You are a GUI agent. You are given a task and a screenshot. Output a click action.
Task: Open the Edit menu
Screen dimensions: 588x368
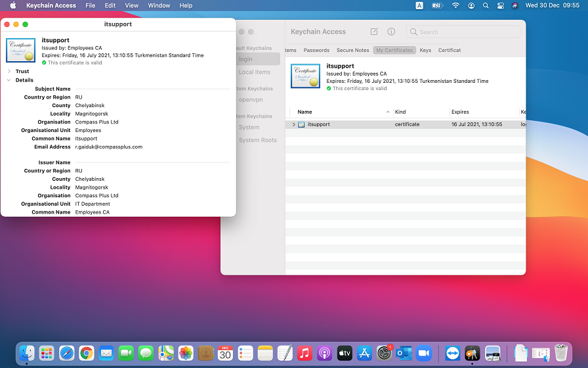tap(110, 5)
